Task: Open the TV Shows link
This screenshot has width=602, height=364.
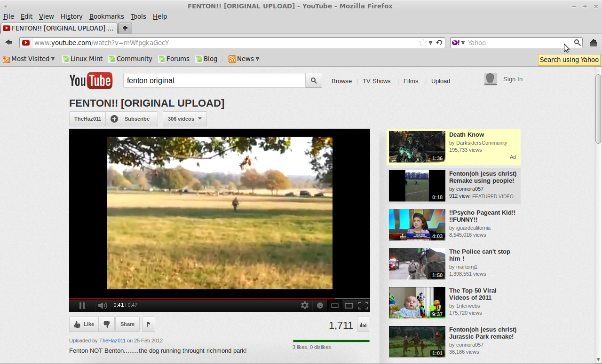Action: pyautogui.click(x=376, y=81)
